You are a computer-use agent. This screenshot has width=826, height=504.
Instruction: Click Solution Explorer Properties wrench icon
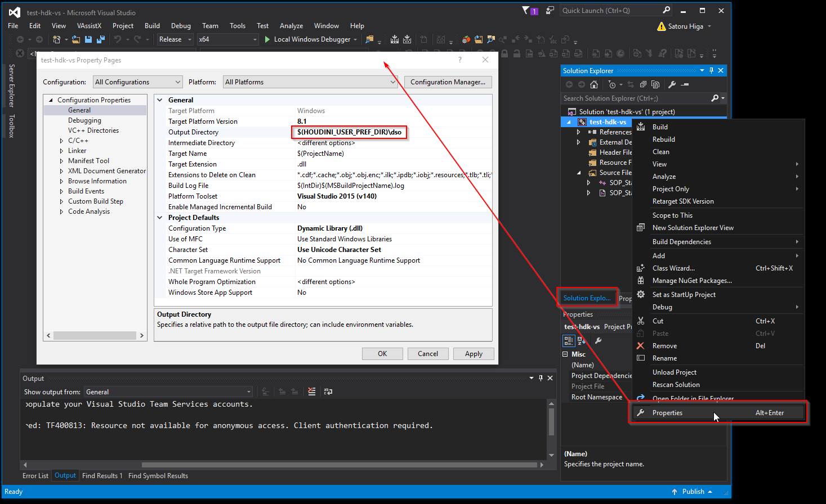pos(672,84)
